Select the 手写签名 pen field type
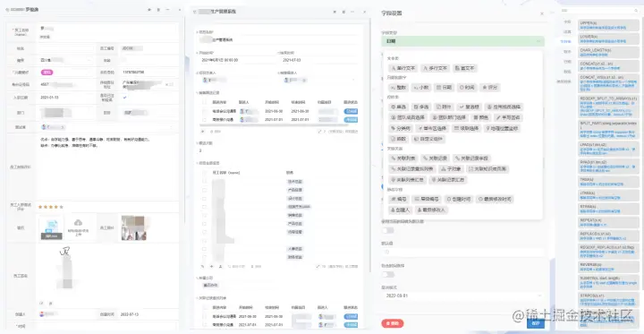The height and width of the screenshot is (334, 644). coord(507,117)
